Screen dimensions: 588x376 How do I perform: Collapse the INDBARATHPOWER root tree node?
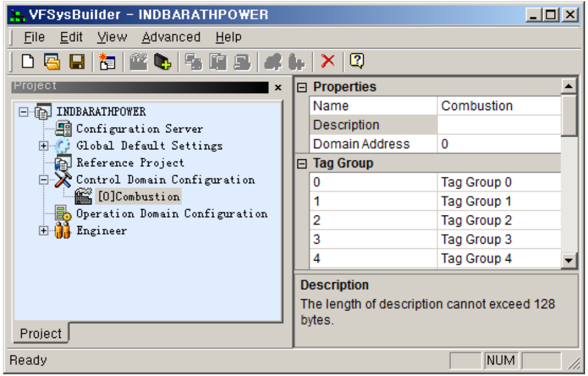23,112
